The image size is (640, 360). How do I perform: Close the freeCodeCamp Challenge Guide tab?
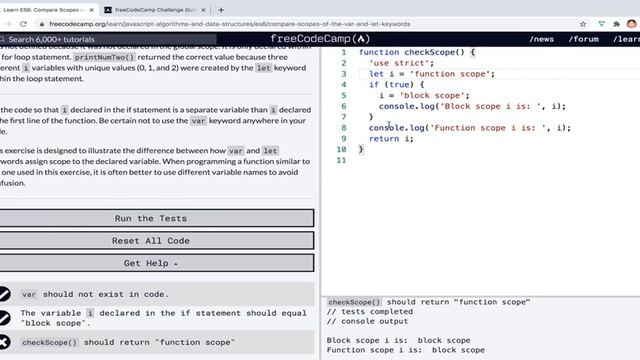[203, 10]
